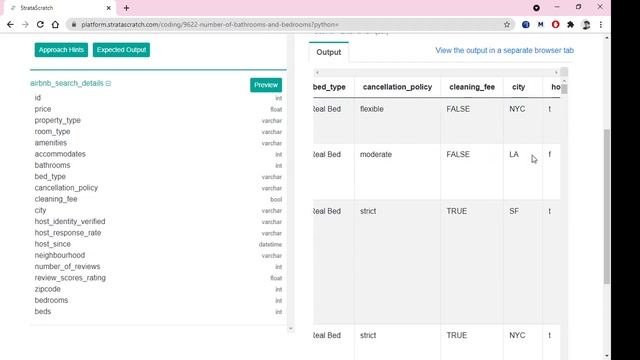Viewport: 640px width, 360px height.
Task: Open the new tab plus button
Action: point(127,8)
